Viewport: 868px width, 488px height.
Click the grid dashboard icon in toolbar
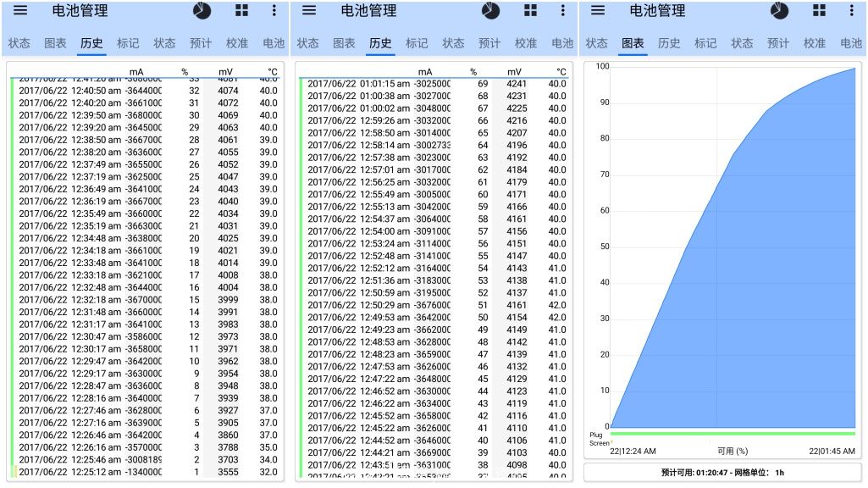(240, 11)
